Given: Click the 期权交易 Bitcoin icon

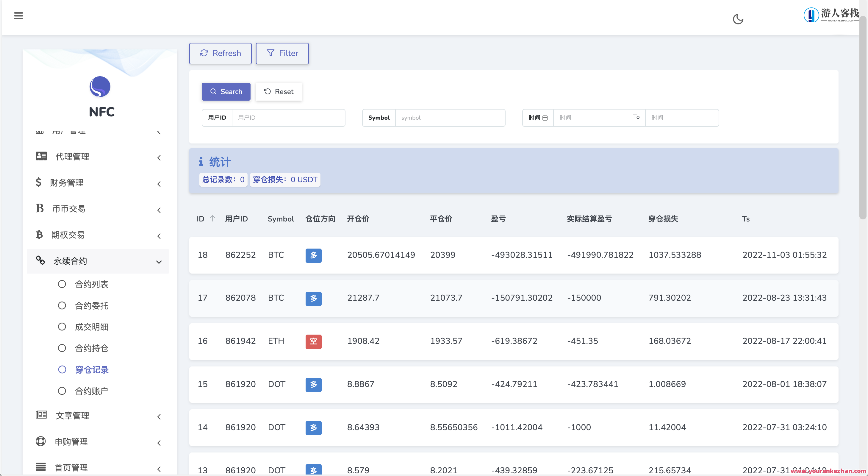Looking at the screenshot, I should pos(39,235).
